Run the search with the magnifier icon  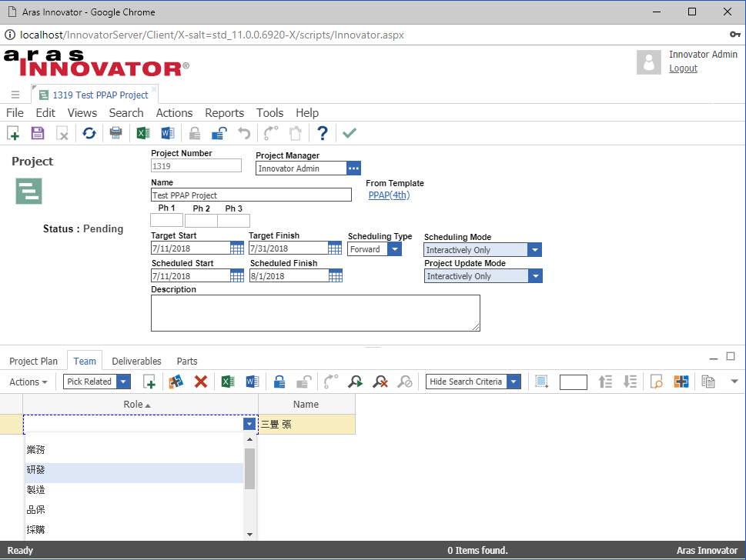[x=355, y=382]
